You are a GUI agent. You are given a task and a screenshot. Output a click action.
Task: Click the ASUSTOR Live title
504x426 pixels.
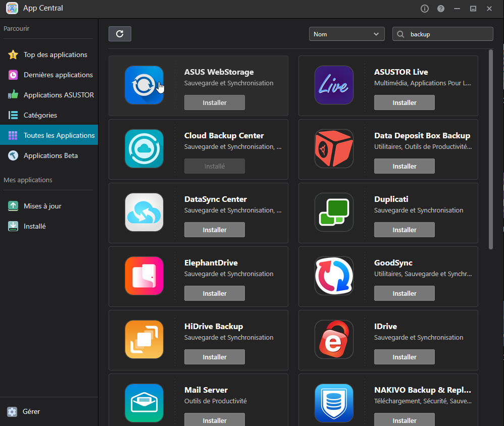tap(401, 72)
